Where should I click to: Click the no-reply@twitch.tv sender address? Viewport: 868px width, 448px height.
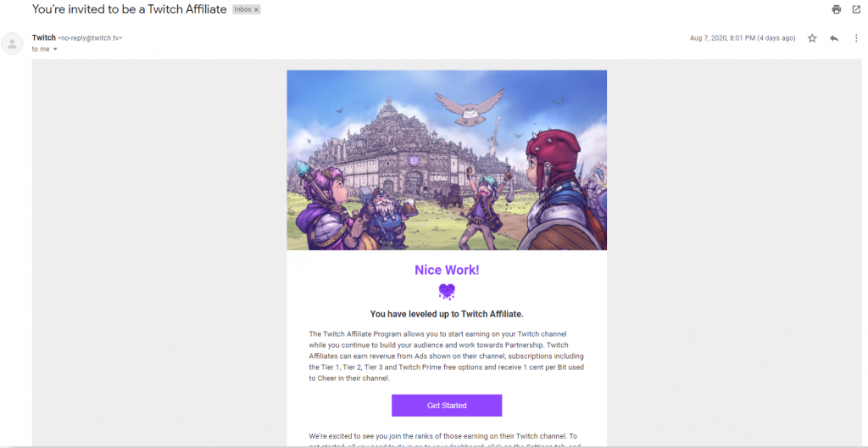click(90, 38)
